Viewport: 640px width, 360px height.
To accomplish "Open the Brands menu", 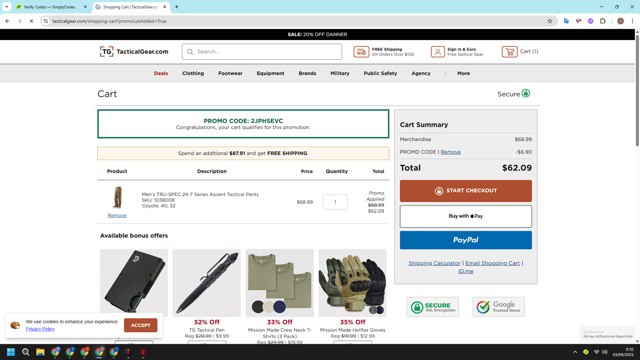I will tap(307, 73).
